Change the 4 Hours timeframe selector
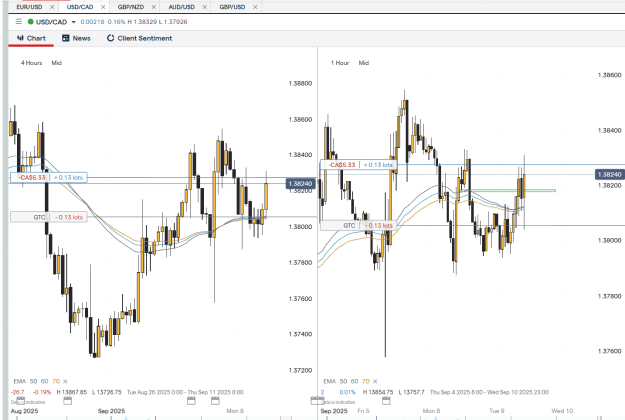The width and height of the screenshot is (625, 420). click(31, 63)
